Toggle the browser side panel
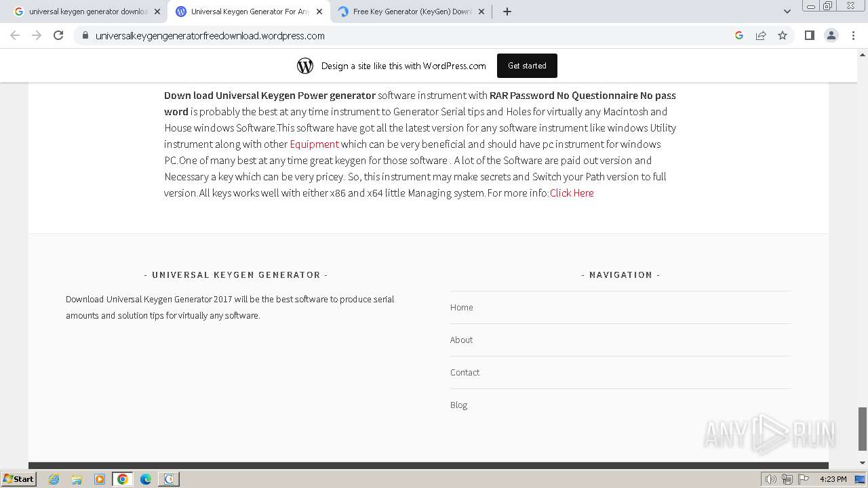The width and height of the screenshot is (868, 488). coord(809,35)
